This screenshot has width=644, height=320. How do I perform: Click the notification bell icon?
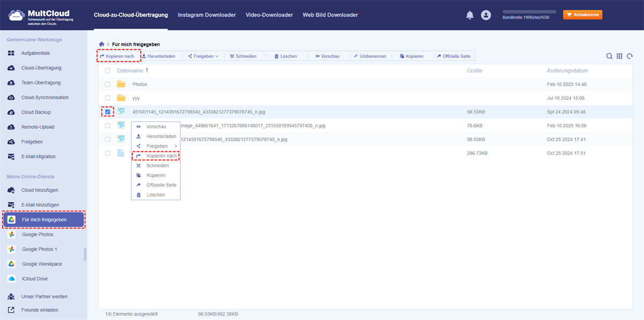click(x=470, y=15)
